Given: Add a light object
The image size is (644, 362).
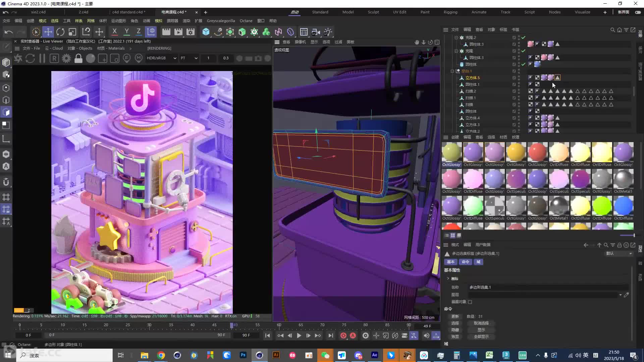Looking at the screenshot, I should (328, 32).
